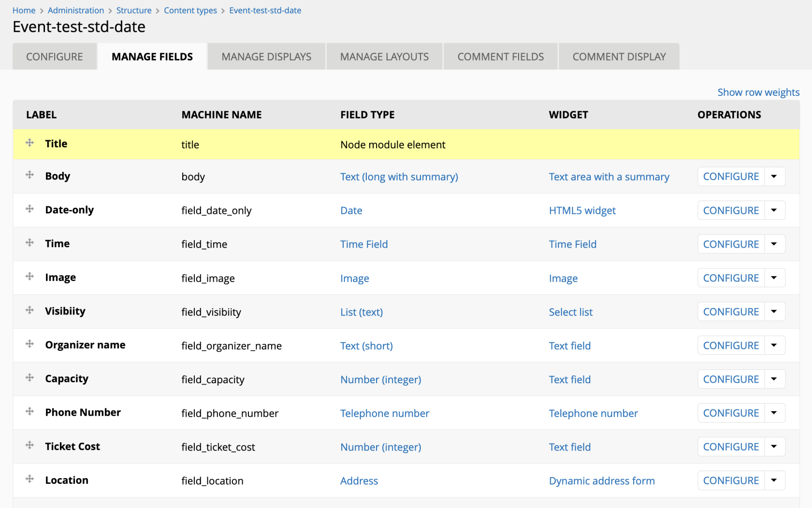Open Number (integer) link in Capacity row

[381, 379]
